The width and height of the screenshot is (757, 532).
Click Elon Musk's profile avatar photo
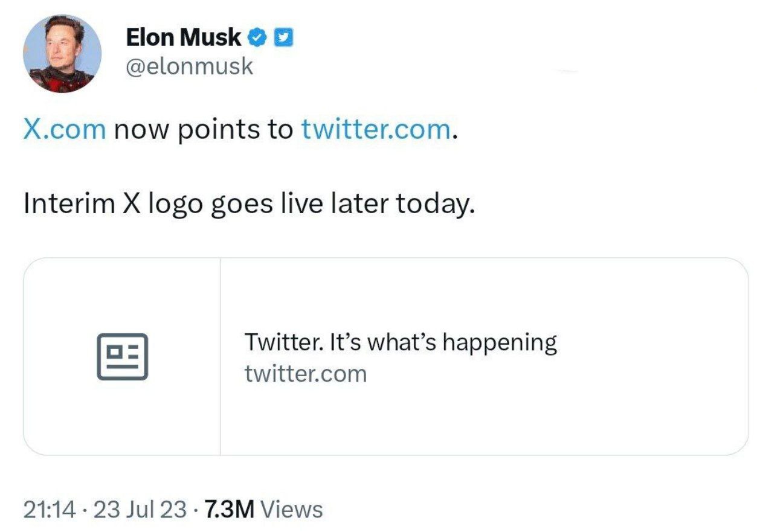(62, 54)
